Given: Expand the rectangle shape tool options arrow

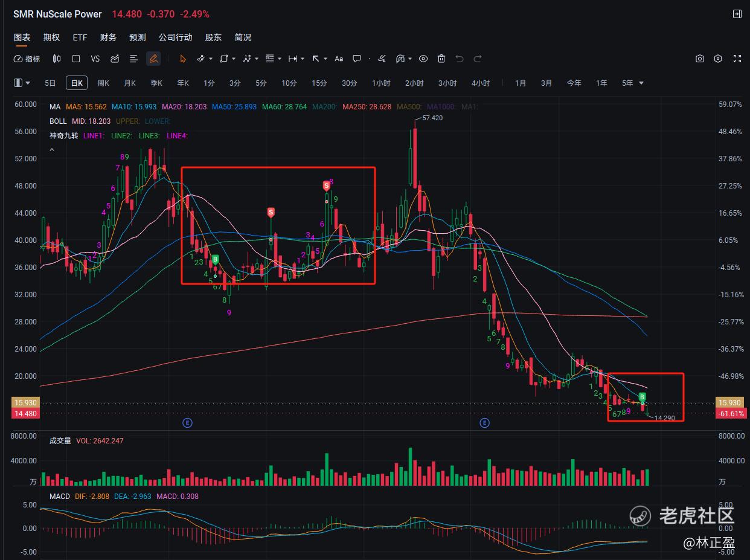Looking at the screenshot, I should click(x=233, y=59).
